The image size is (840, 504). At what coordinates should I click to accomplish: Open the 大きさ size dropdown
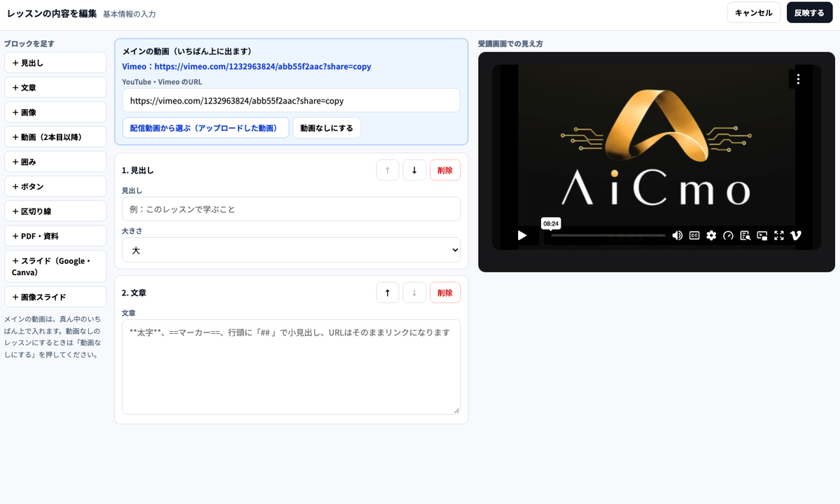(x=291, y=250)
